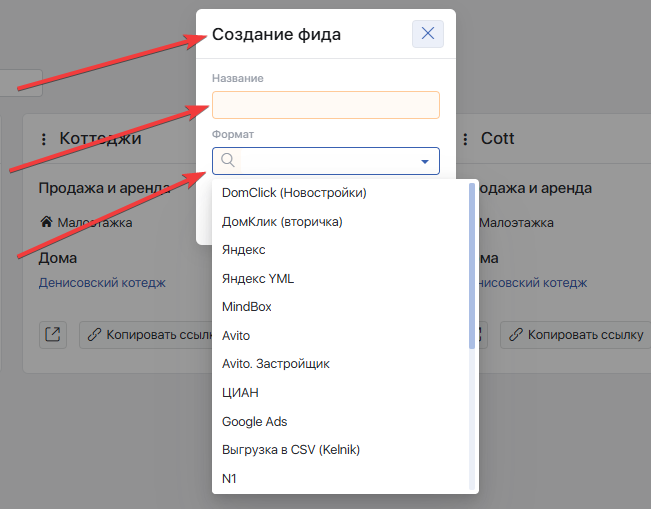The image size is (651, 509).
Task: Choose ДомКлик (вторичка) from the list
Action: (282, 222)
